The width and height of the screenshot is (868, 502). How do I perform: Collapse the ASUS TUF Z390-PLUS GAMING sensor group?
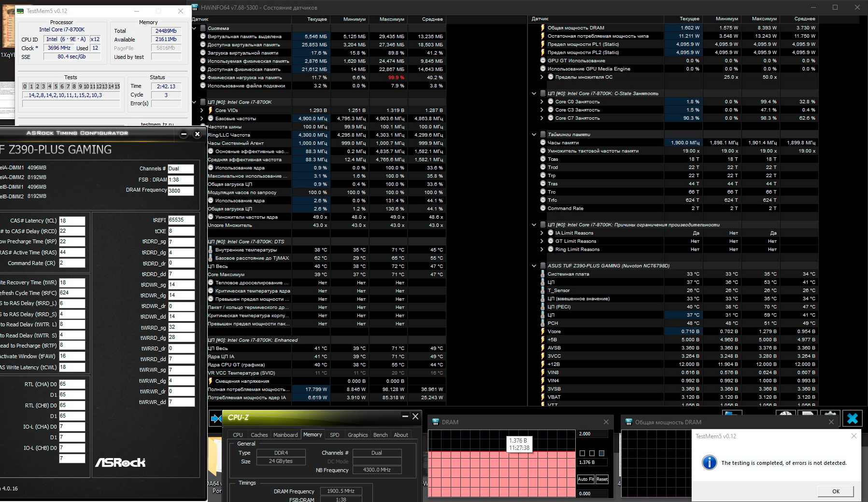pyautogui.click(x=534, y=265)
